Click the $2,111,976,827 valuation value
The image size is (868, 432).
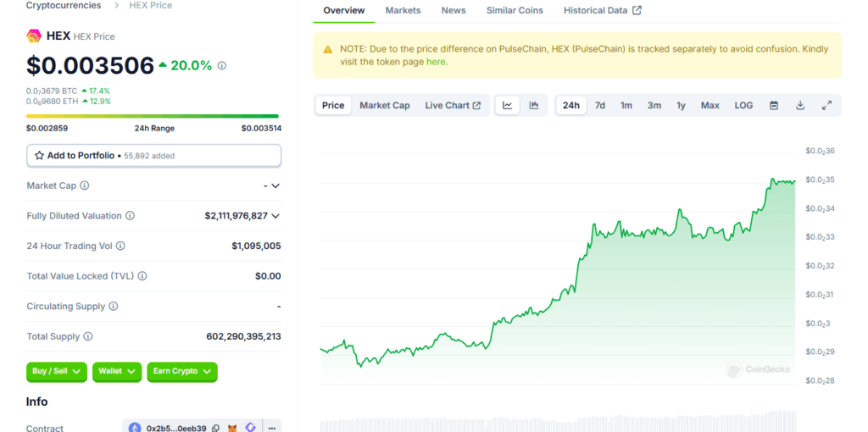[236, 216]
